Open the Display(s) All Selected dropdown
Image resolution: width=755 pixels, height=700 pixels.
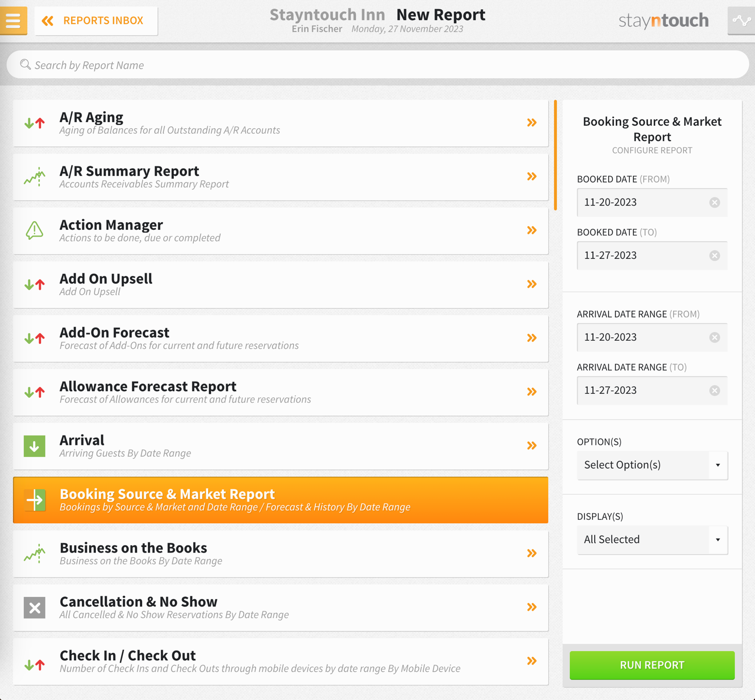tap(652, 540)
